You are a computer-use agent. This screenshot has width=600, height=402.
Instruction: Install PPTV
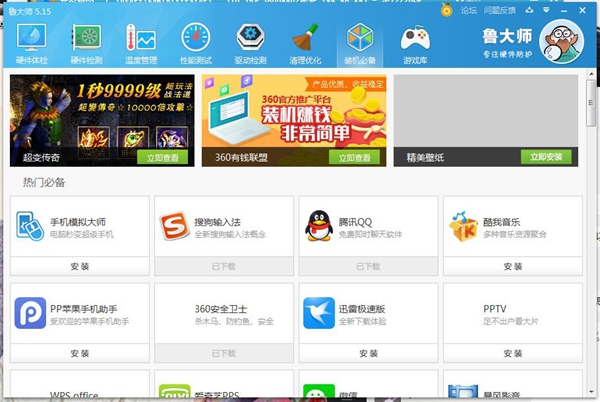tap(513, 353)
